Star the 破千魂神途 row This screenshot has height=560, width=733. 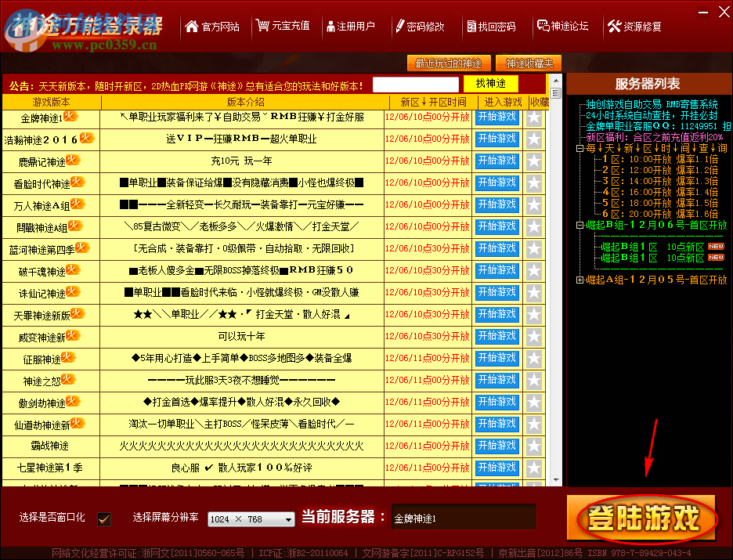coord(534,271)
